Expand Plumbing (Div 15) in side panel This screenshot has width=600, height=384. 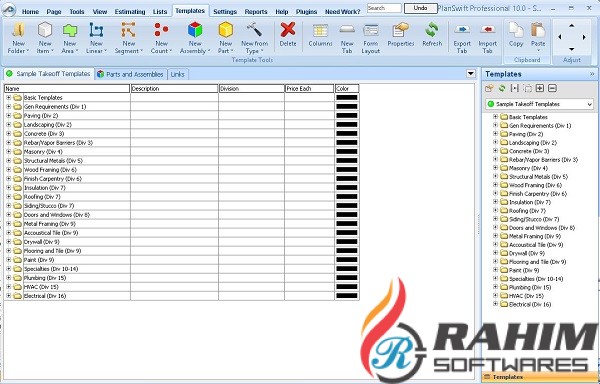click(x=495, y=287)
